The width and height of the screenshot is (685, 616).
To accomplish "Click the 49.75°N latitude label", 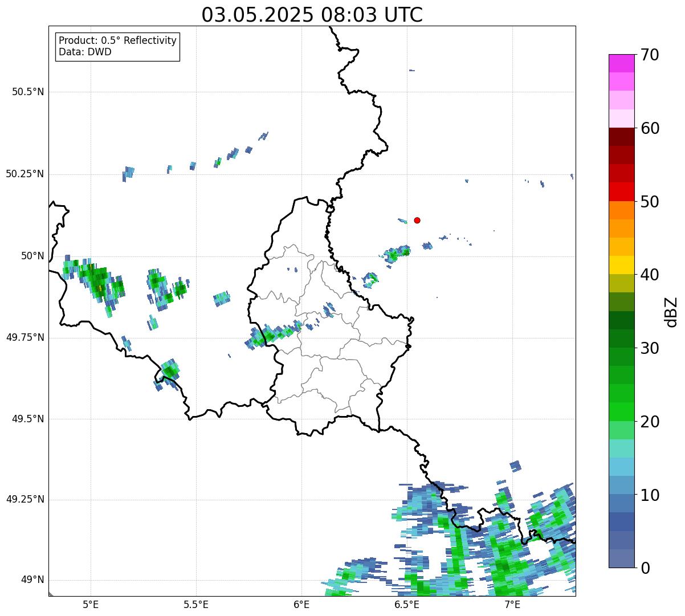I will (25, 337).
